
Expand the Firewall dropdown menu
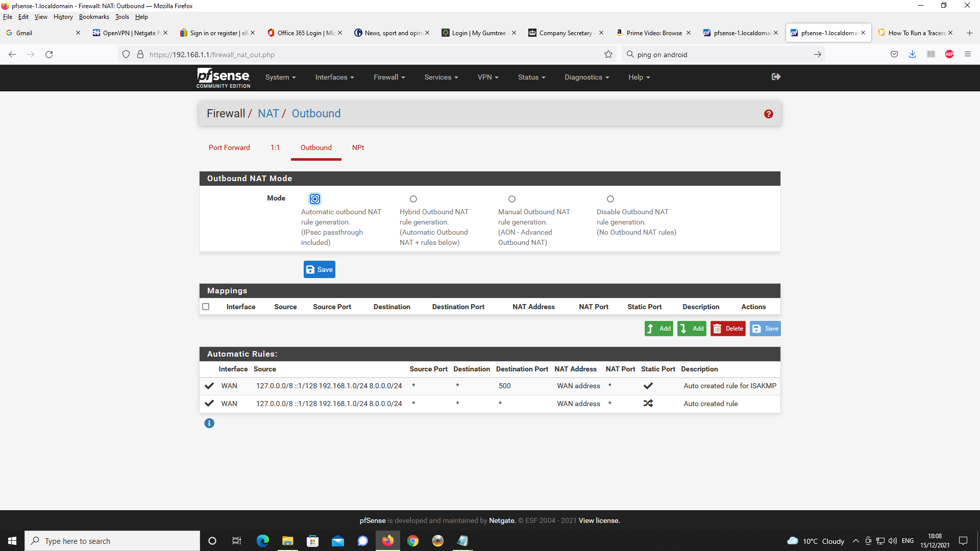tap(389, 77)
